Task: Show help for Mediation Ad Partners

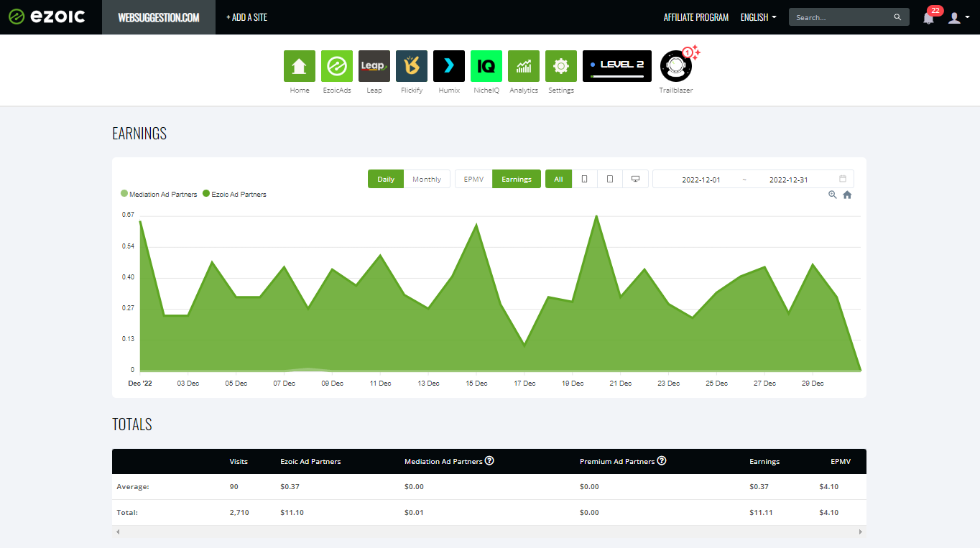Action: coord(489,460)
